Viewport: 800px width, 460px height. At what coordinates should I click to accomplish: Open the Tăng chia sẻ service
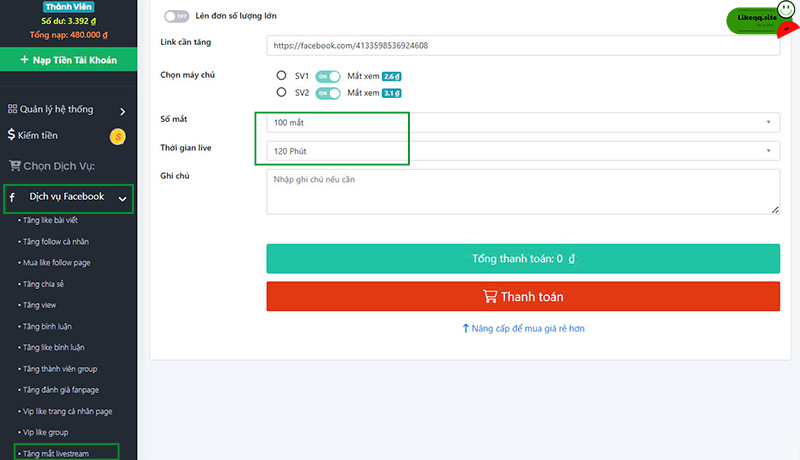43,284
